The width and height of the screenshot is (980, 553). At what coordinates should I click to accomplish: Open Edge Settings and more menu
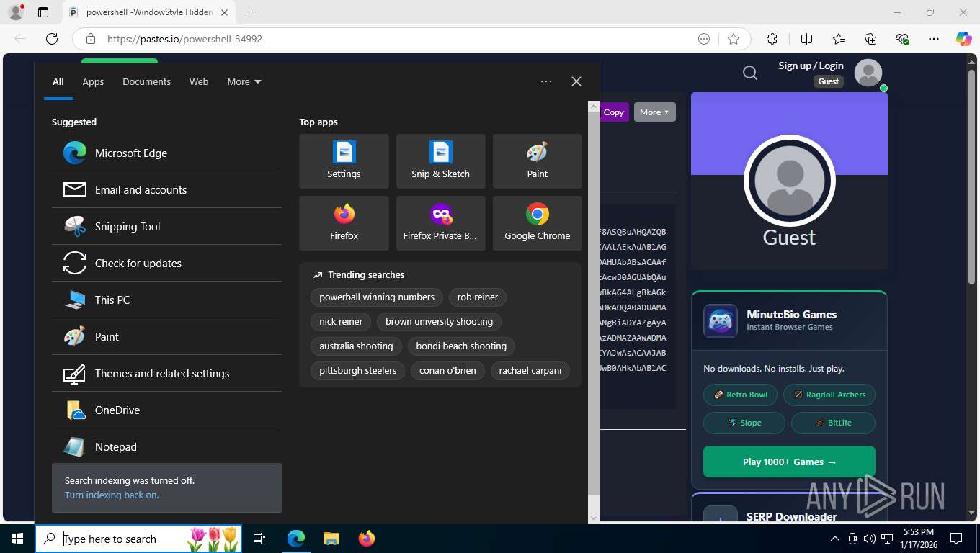934,39
